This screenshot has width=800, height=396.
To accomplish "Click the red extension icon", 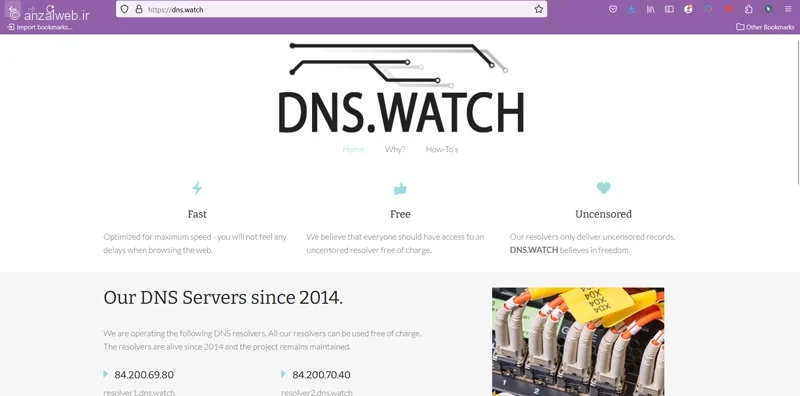I will coord(729,9).
